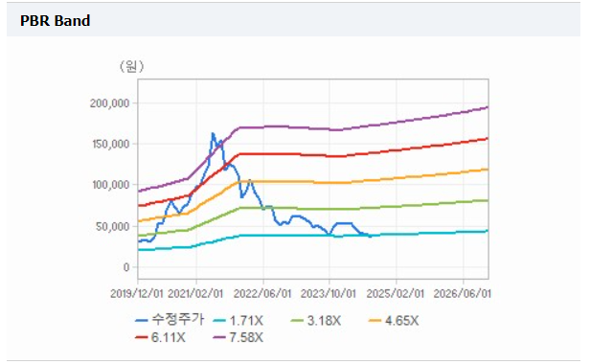Toggle the 수정주가 legend entry

[170, 320]
